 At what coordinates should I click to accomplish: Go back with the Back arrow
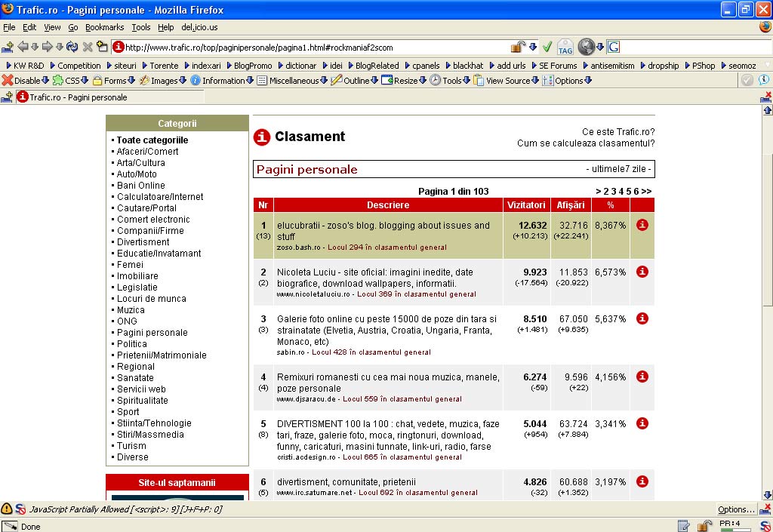(x=23, y=47)
